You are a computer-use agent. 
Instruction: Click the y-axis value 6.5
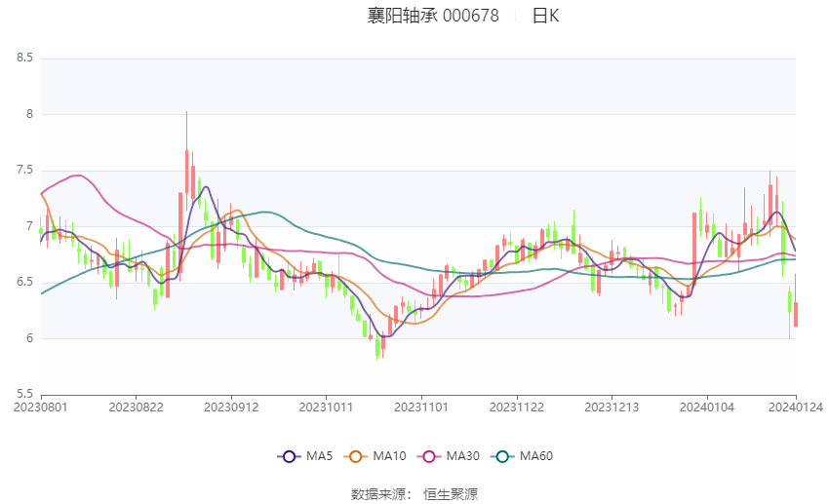[x=24, y=282]
